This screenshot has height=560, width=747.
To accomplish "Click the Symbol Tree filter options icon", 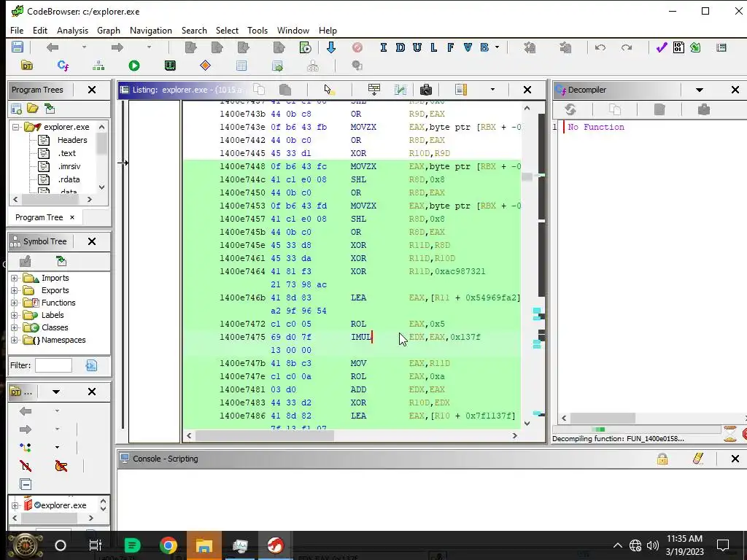I will tap(91, 365).
